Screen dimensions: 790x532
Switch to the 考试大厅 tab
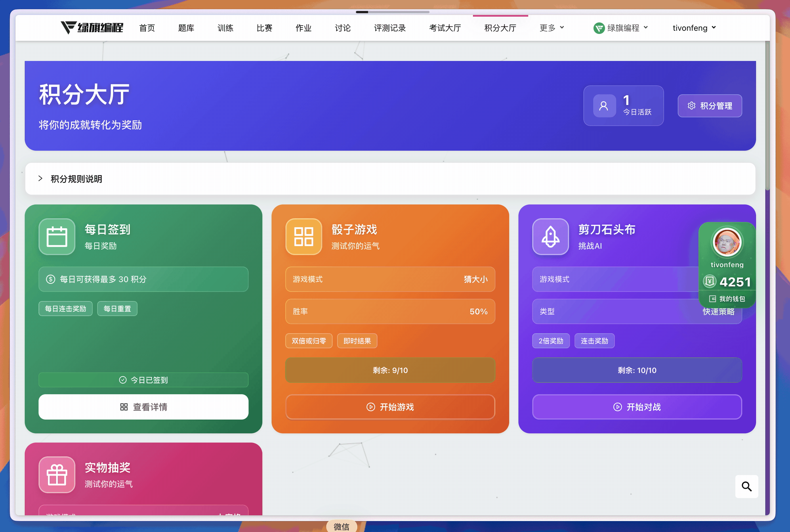[444, 28]
